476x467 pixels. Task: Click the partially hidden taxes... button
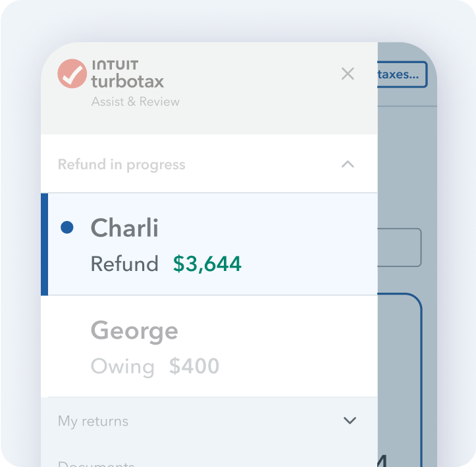click(x=402, y=74)
